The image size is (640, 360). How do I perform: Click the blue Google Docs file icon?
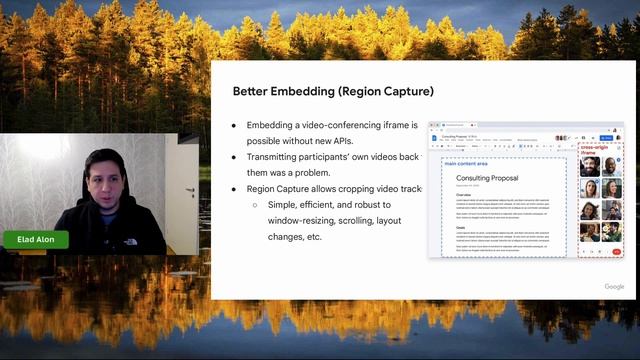click(x=434, y=138)
